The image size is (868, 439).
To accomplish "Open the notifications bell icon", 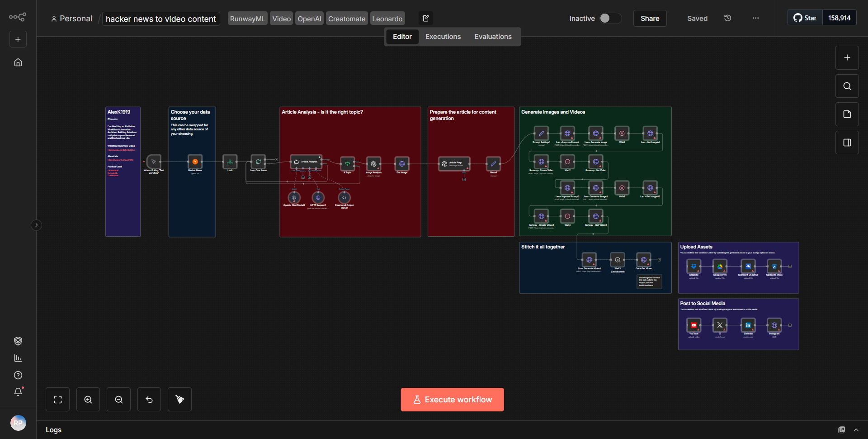I will click(x=18, y=392).
